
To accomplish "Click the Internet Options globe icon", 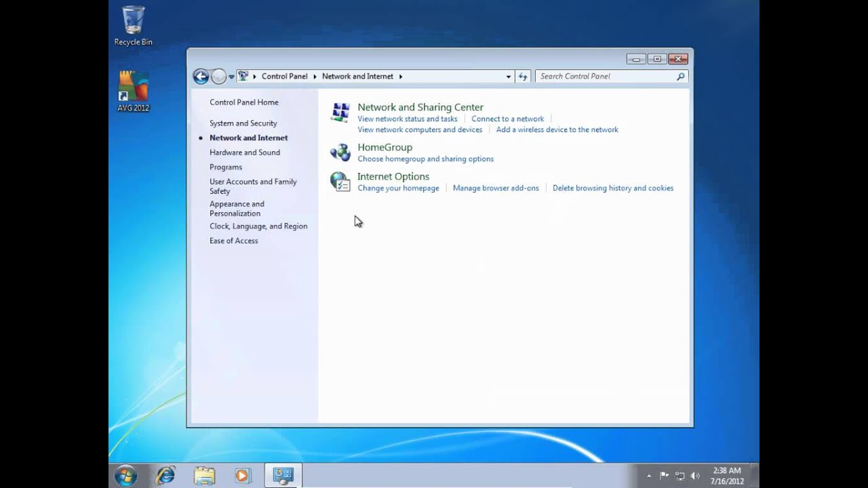I will 340,182.
